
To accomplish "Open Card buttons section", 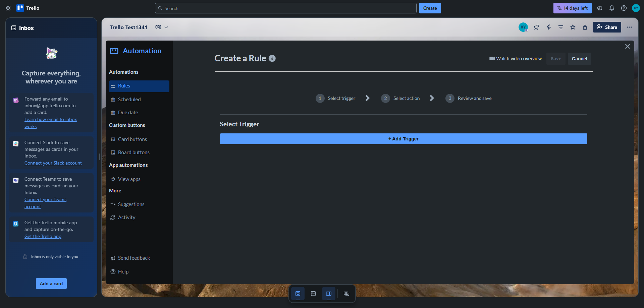I will [139, 139].
